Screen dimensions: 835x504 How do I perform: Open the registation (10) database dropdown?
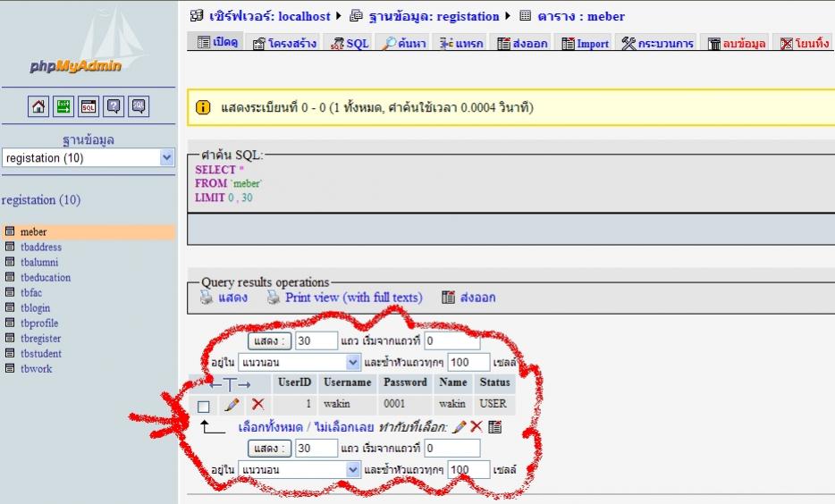tap(89, 157)
